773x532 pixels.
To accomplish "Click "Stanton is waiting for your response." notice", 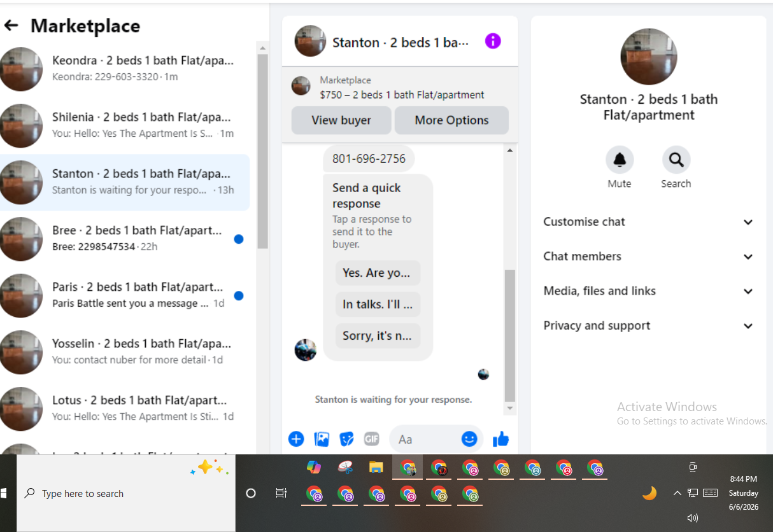I will 393,400.
